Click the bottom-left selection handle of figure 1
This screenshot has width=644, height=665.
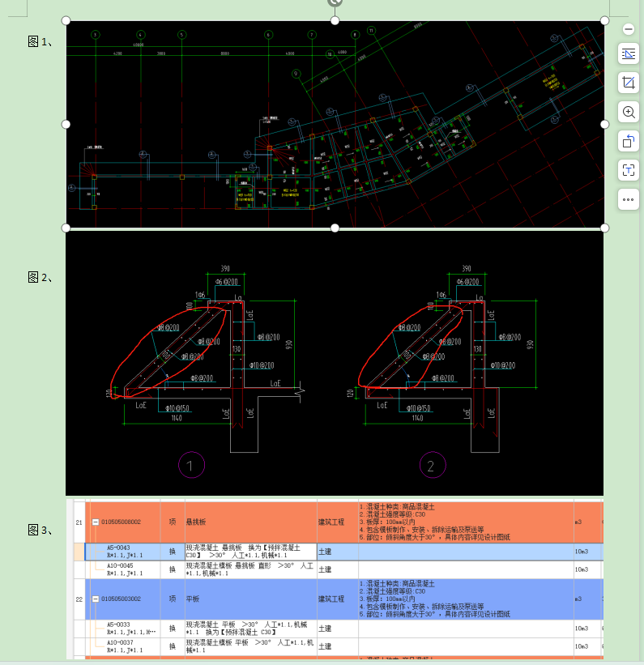coord(66,228)
